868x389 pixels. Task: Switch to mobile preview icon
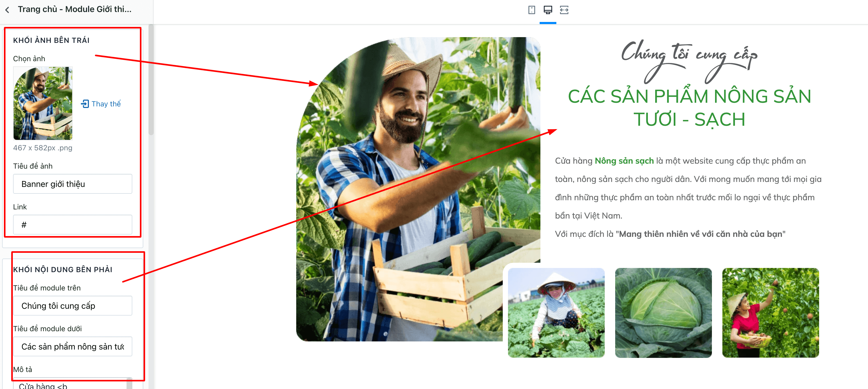531,10
